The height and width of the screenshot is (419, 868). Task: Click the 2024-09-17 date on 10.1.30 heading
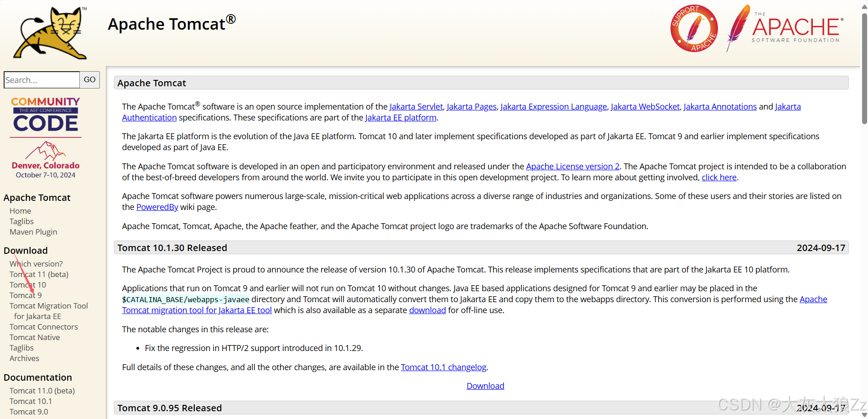coord(821,248)
